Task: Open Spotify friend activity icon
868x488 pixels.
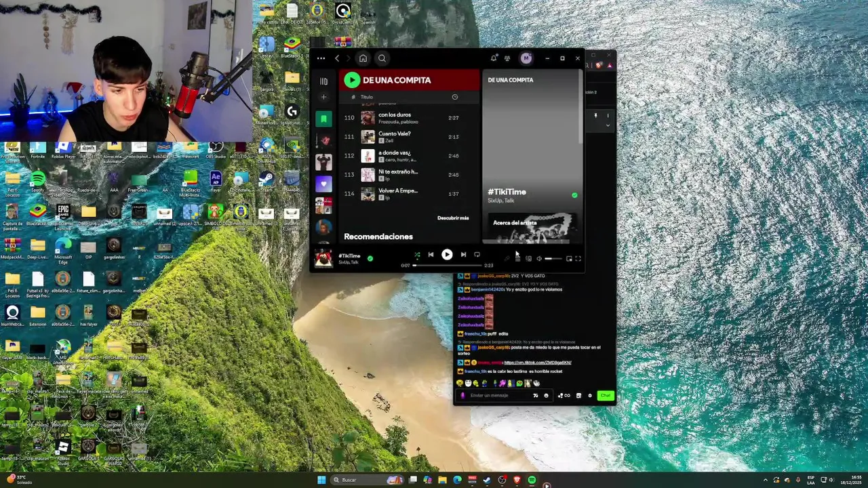Action: pos(507,58)
